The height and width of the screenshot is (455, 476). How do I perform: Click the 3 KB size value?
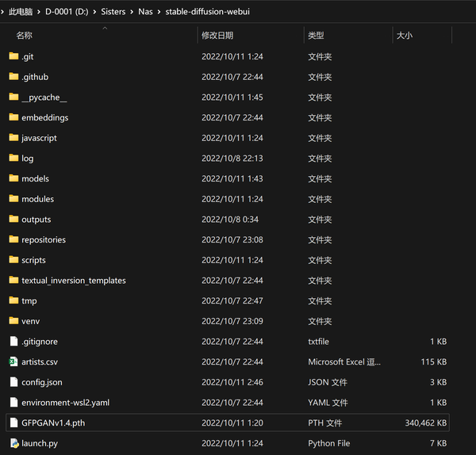[438, 382]
